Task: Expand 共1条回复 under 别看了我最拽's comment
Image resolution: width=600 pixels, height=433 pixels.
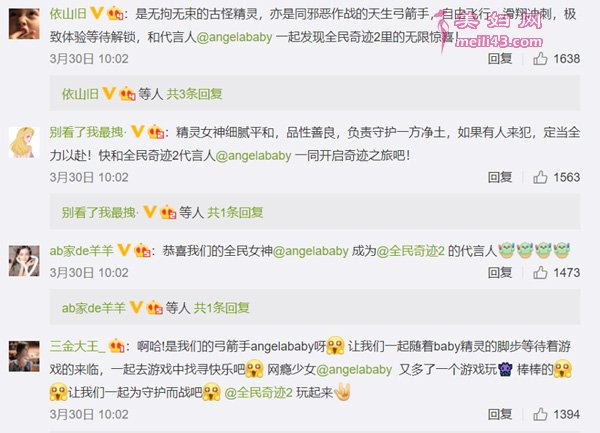Action: (235, 212)
